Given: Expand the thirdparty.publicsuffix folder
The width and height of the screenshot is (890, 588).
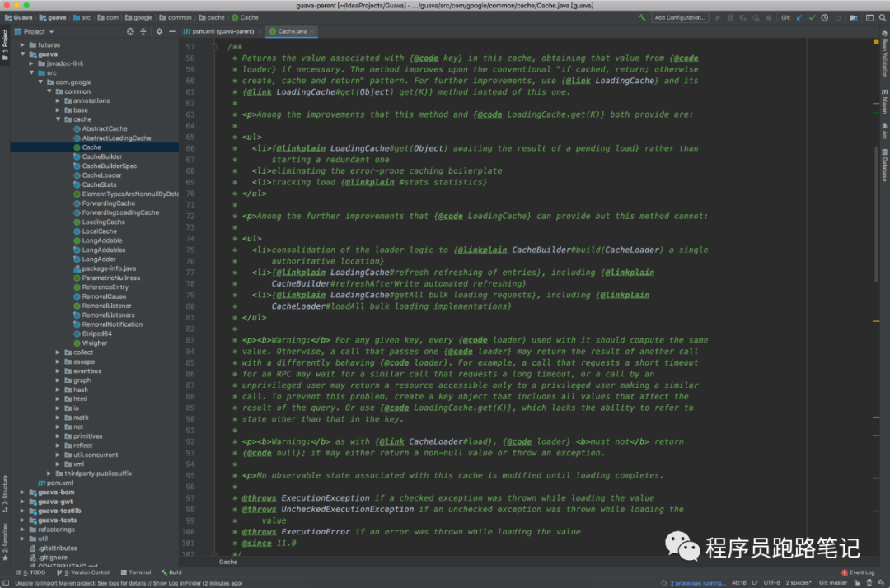Looking at the screenshot, I should (49, 474).
